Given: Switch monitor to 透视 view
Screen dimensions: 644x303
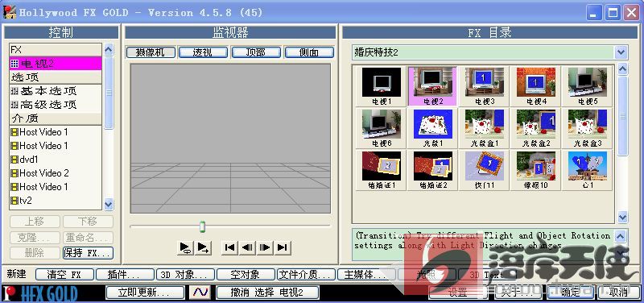Looking at the screenshot, I should (204, 52).
